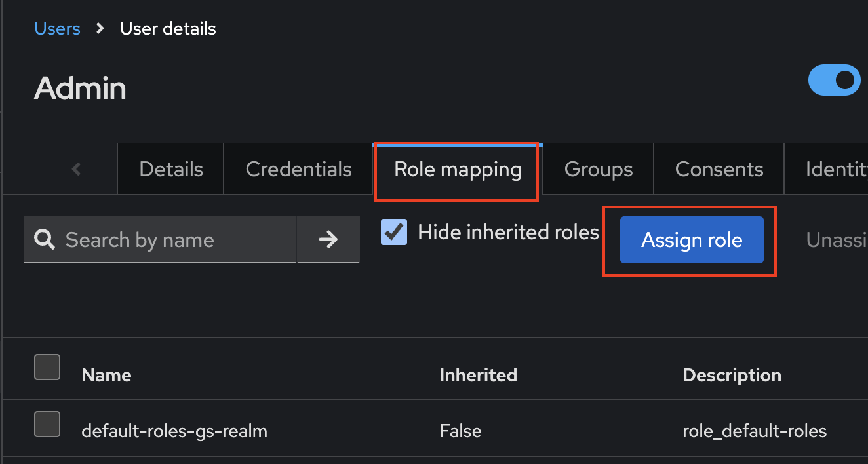This screenshot has width=868, height=464.
Task: Tick the select-all checkbox in table header
Action: click(x=47, y=367)
